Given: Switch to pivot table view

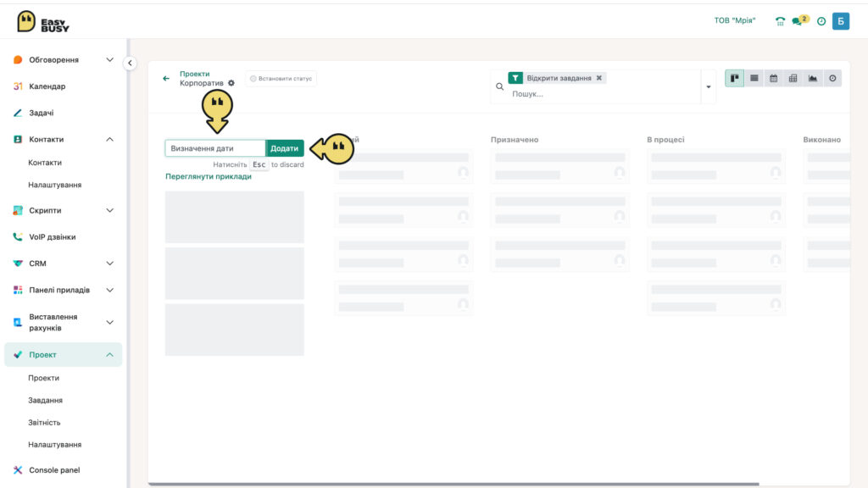Looking at the screenshot, I should point(793,78).
